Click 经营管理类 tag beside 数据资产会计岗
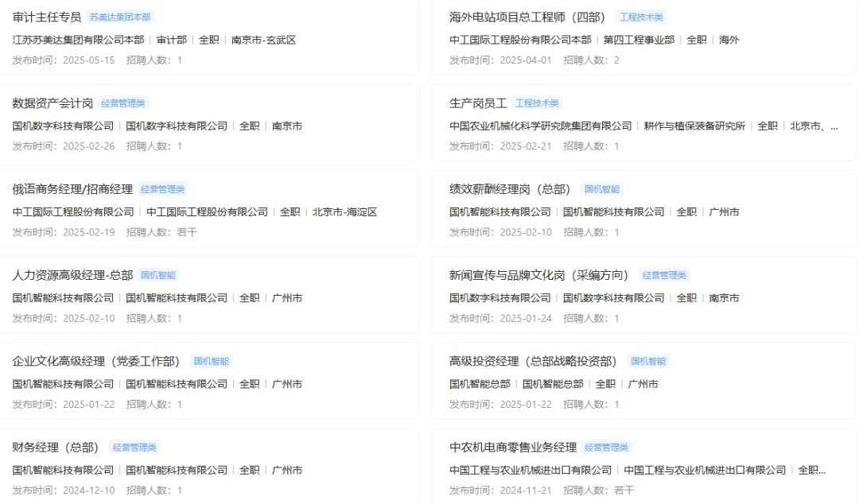This screenshot has height=504, width=859. [122, 103]
